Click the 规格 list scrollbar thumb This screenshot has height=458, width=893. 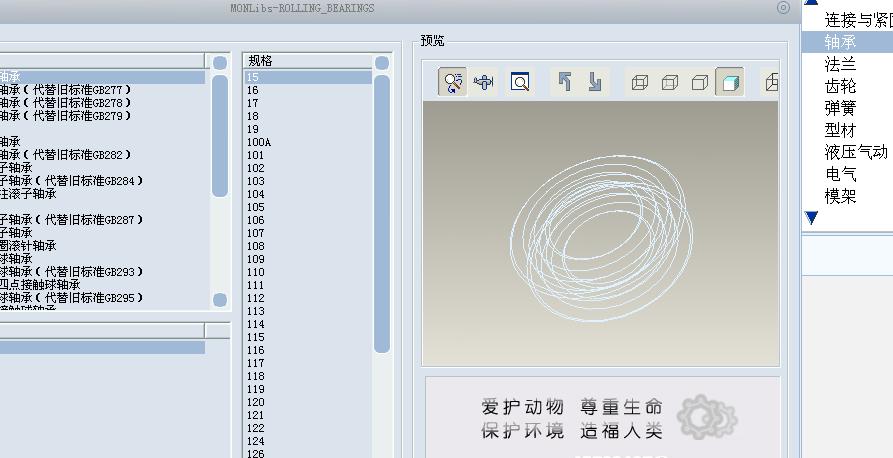coord(382,214)
